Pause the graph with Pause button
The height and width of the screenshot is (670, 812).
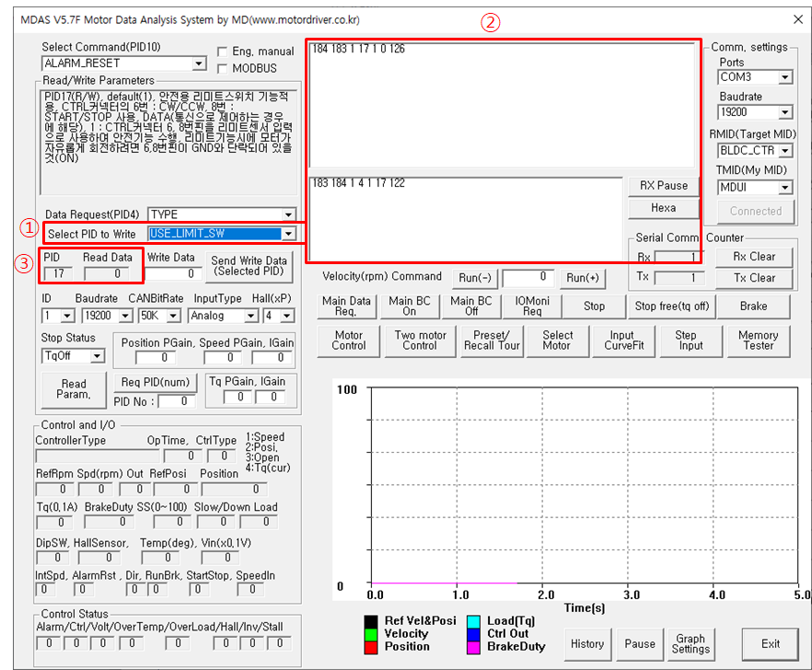[x=640, y=644]
